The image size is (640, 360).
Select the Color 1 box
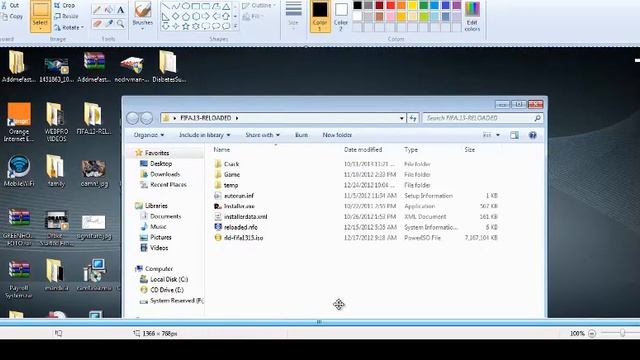pyautogui.click(x=320, y=16)
